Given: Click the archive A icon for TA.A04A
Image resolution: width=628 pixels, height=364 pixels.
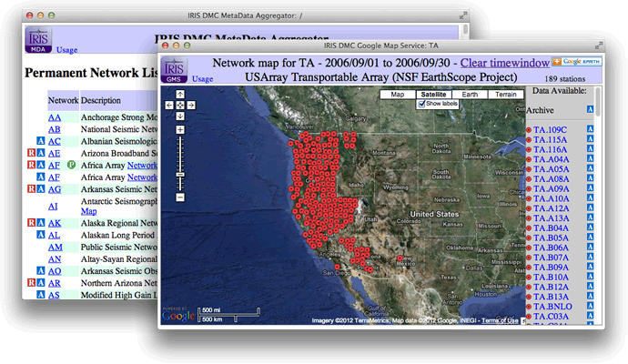Looking at the screenshot, I should [x=590, y=158].
